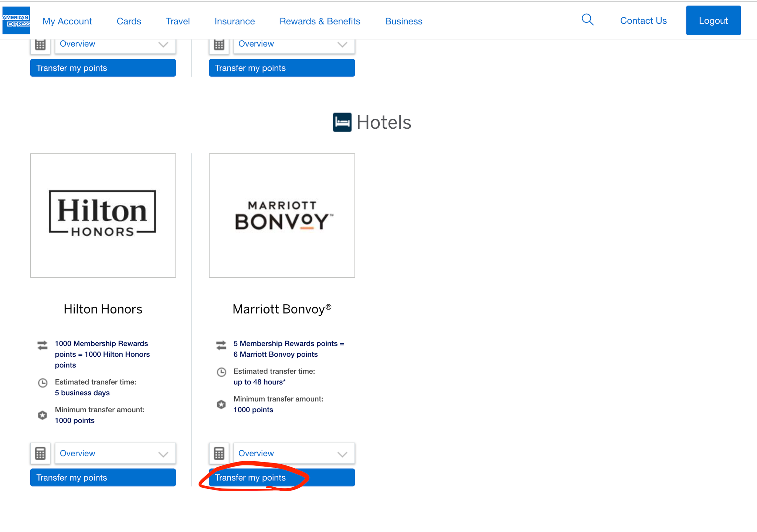Click the Hilton Honors program title

tap(103, 309)
